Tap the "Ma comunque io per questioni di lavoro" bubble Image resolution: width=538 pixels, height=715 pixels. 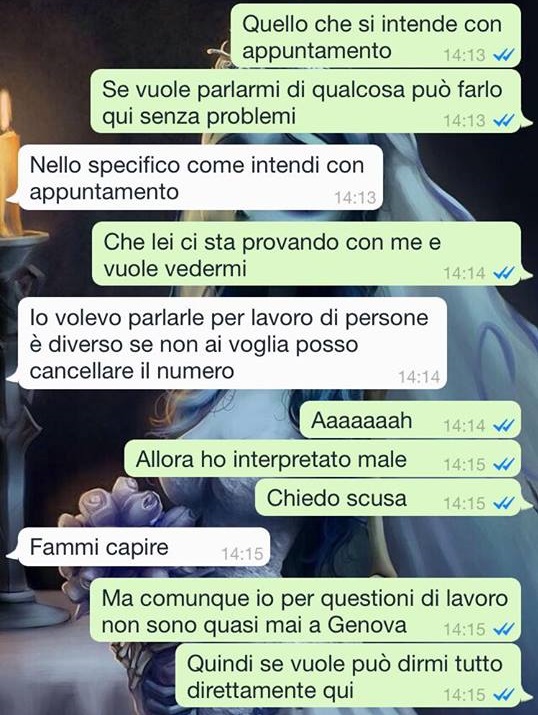[305, 611]
